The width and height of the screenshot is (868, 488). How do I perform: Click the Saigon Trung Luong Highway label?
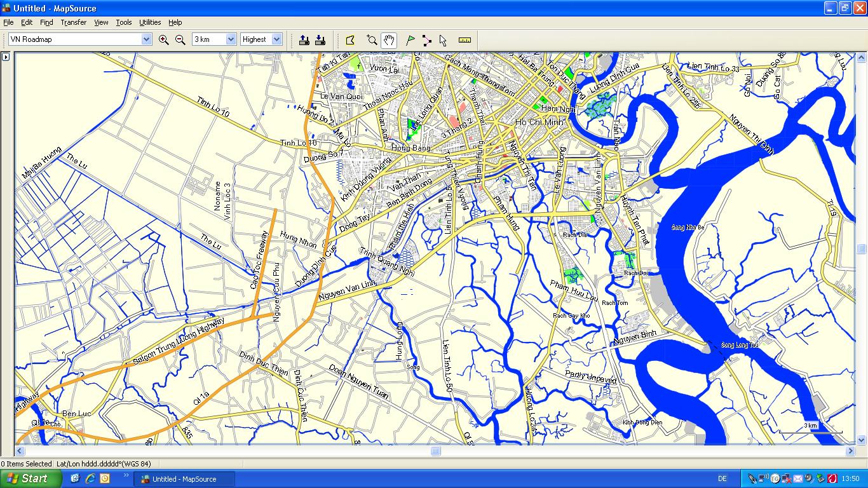179,341
